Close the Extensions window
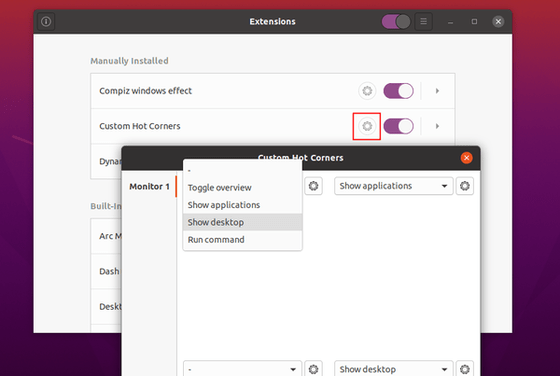The height and width of the screenshot is (376, 560). (498, 21)
